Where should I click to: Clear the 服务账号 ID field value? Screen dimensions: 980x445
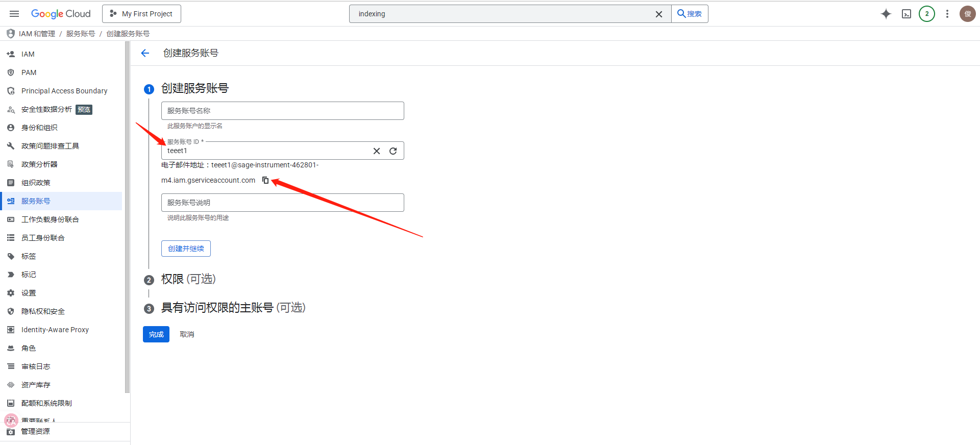(x=377, y=151)
